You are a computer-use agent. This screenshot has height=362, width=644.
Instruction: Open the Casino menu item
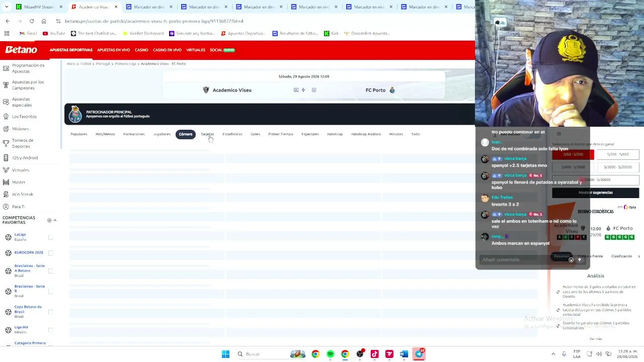click(x=141, y=50)
